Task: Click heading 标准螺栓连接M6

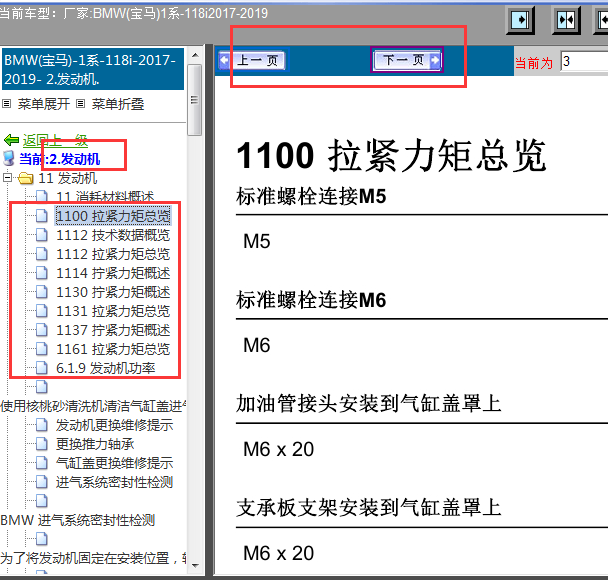Action: pyautogui.click(x=311, y=300)
